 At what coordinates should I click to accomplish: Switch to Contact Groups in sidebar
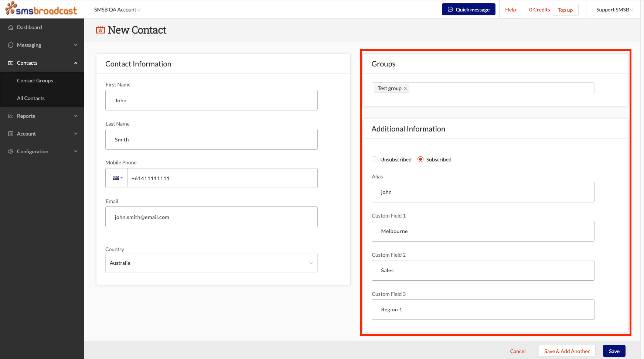click(x=35, y=80)
